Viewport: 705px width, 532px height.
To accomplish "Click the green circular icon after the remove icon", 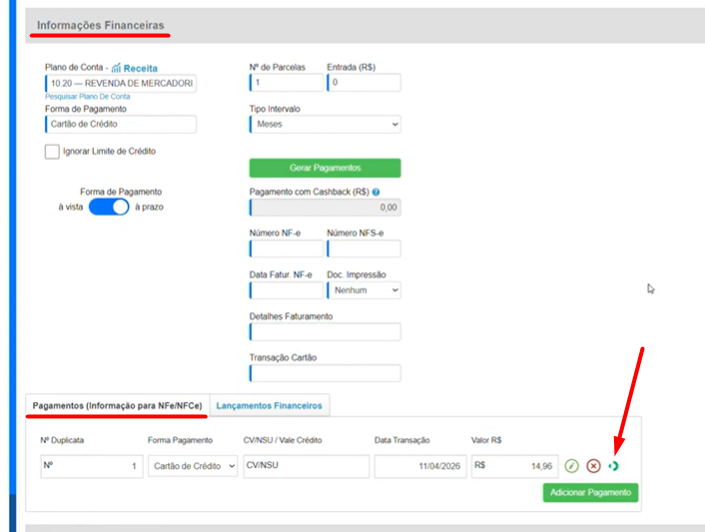I will coord(613,466).
